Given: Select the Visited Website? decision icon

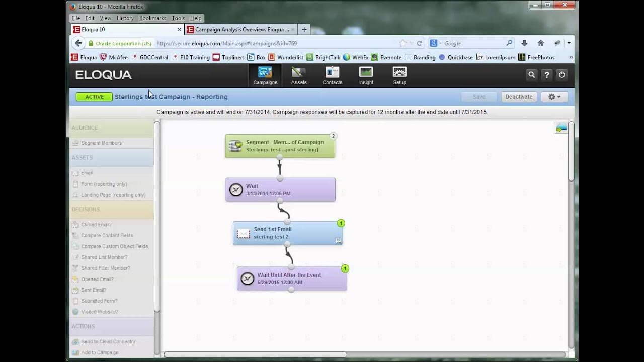Looking at the screenshot, I should click(75, 312).
